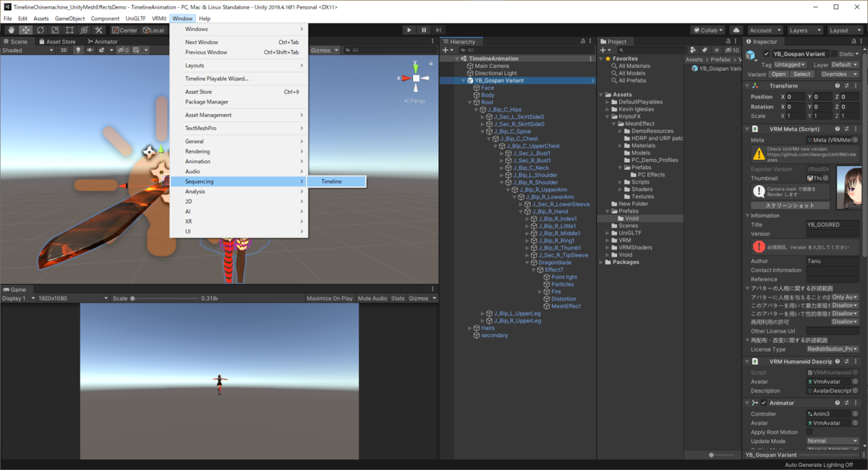Collapse KriptoFX folder in Project
Viewport: 868px width, 470px height.
coord(608,116)
